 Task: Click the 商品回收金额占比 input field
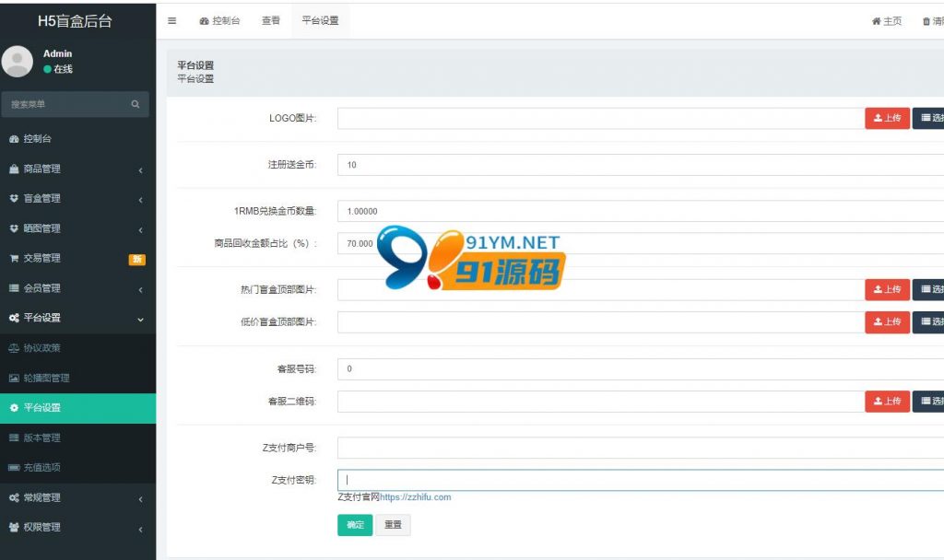(641, 243)
